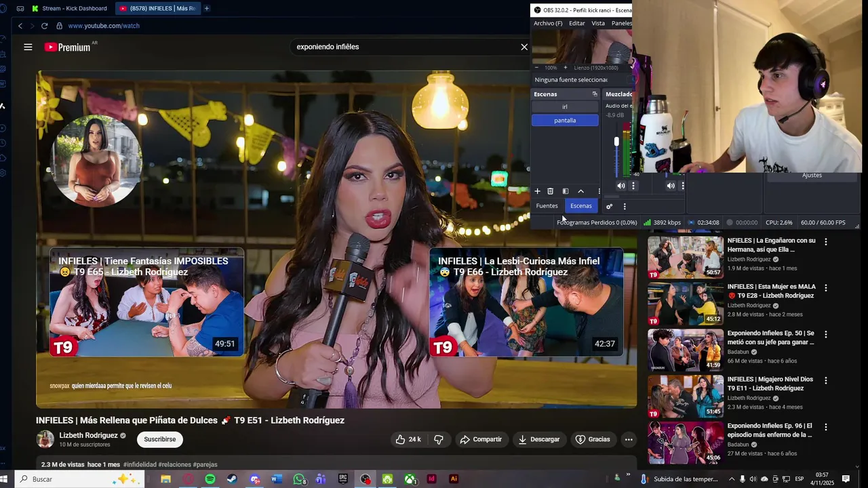Open Lizbeth Rodríguez channel name link

(88, 435)
